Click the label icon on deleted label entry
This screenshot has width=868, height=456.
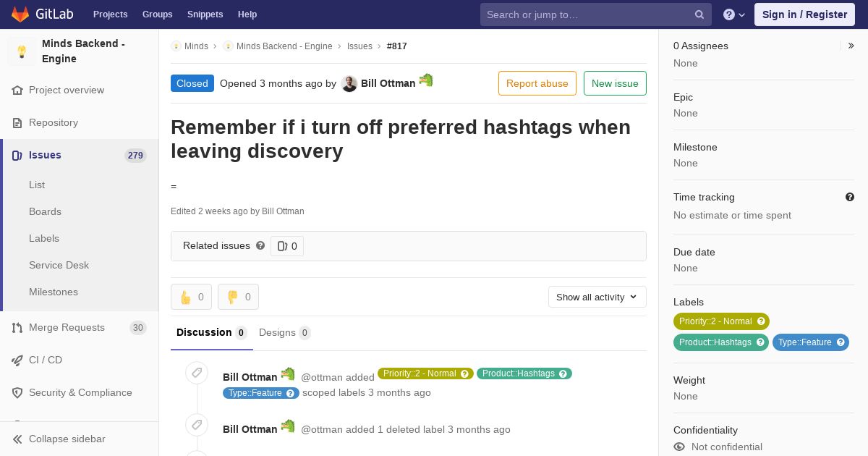tap(197, 426)
